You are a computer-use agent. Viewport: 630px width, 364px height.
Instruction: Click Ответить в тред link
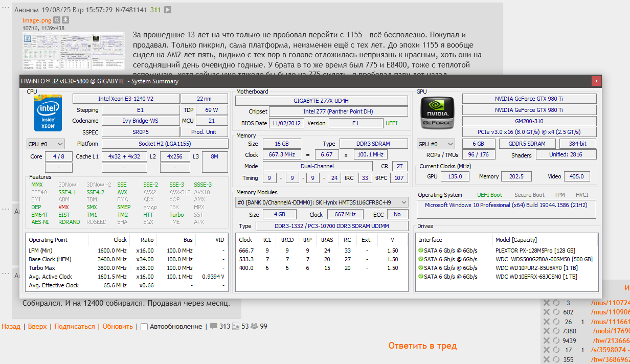click(422, 346)
